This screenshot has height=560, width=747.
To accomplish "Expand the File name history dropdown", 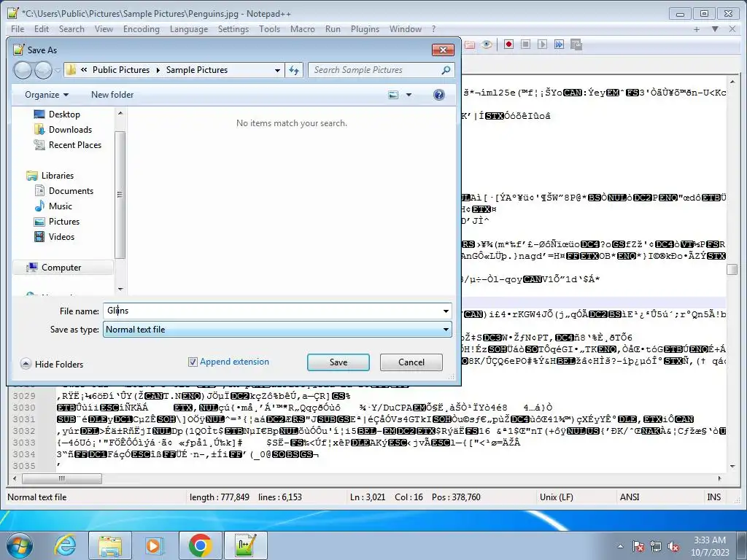I will coord(446,311).
